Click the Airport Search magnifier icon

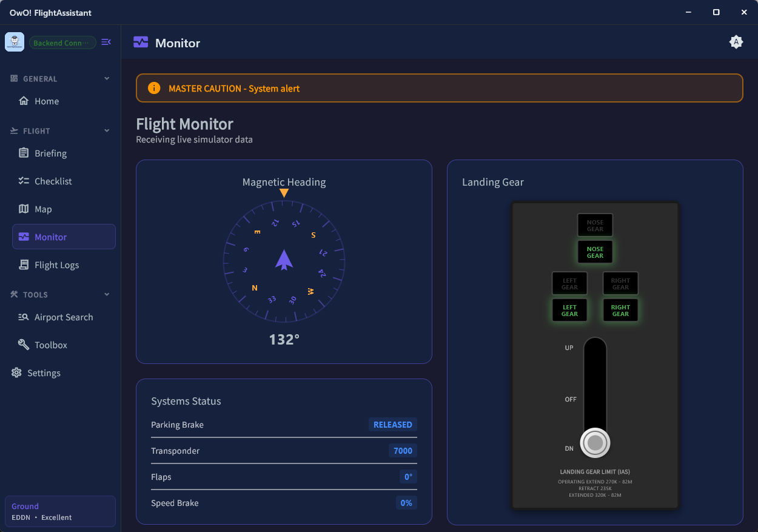pyautogui.click(x=24, y=317)
